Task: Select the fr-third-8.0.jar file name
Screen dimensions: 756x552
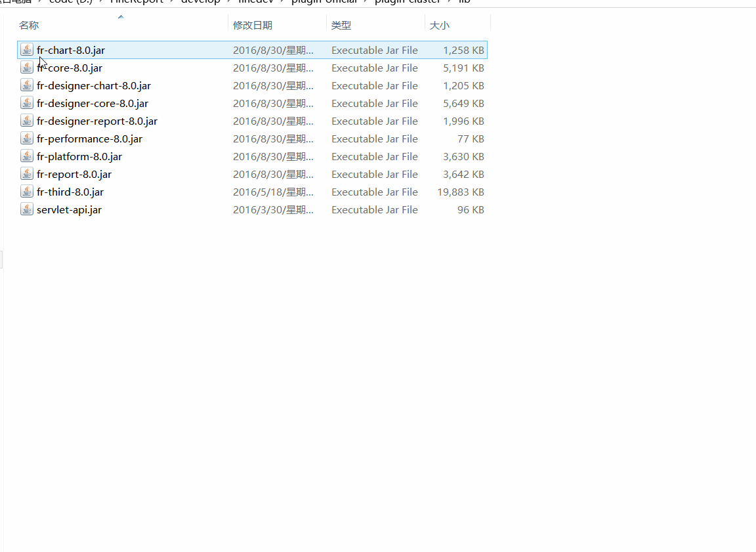Action: click(70, 192)
